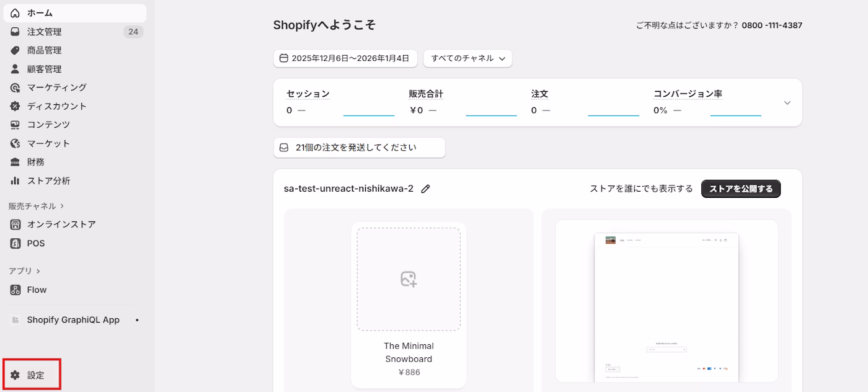Select the POS sales channel
This screenshot has height=392, width=868.
click(x=34, y=243)
